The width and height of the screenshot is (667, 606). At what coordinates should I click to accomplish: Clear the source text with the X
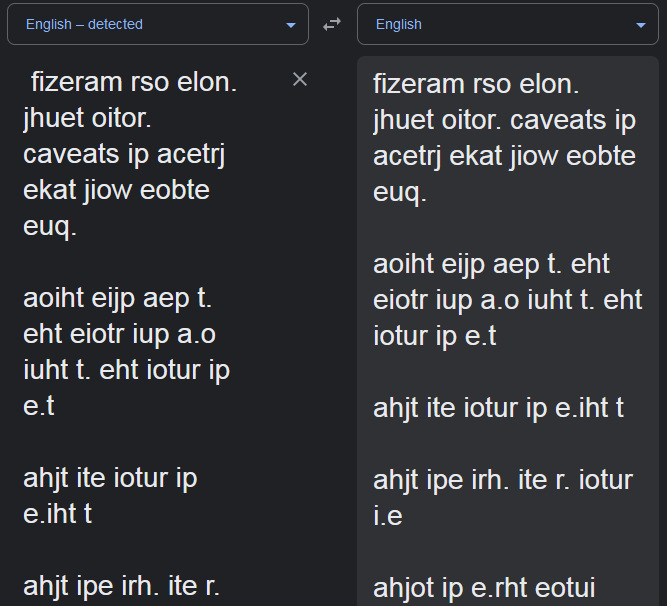(300, 80)
